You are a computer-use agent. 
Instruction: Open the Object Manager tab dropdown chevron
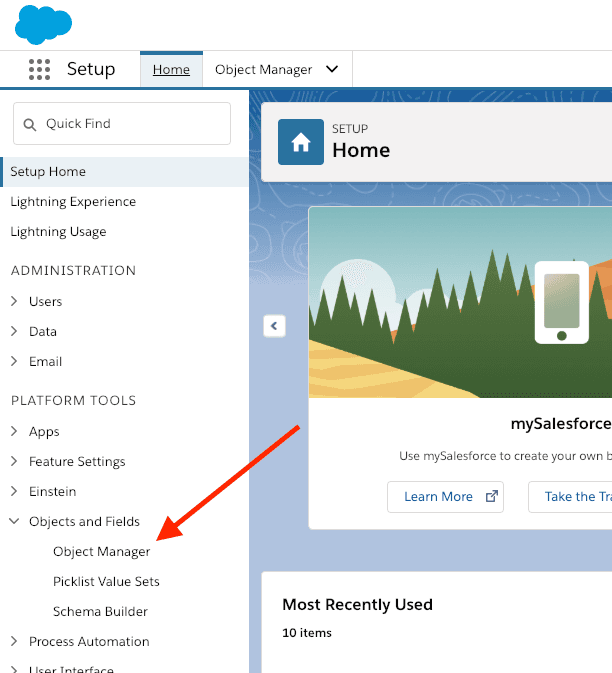[x=332, y=69]
